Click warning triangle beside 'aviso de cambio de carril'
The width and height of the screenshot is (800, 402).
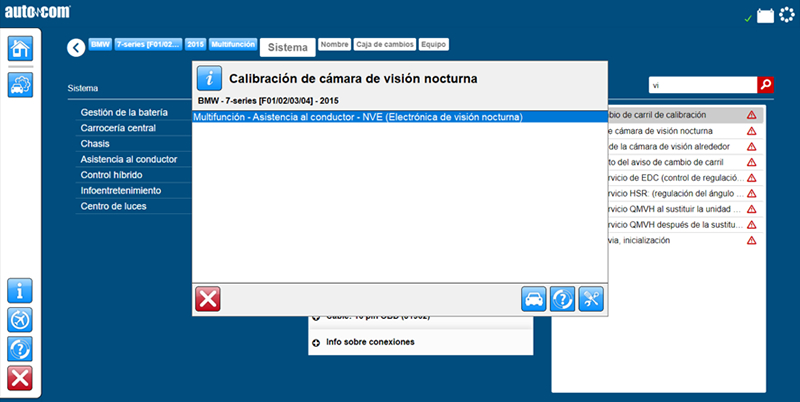pos(752,162)
